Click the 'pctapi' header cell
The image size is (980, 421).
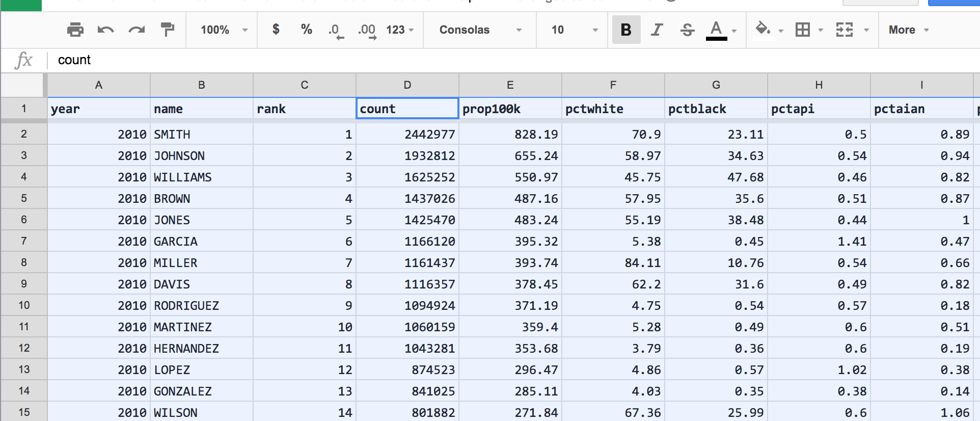tap(819, 109)
